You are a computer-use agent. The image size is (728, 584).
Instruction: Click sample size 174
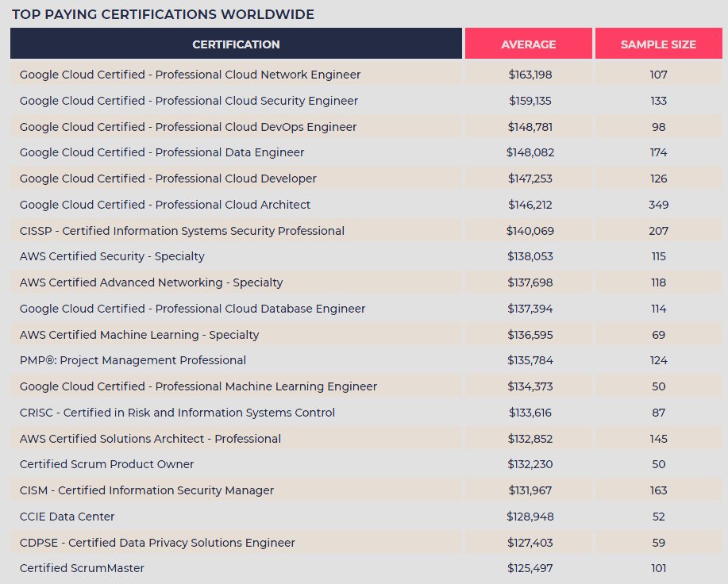[x=658, y=152]
